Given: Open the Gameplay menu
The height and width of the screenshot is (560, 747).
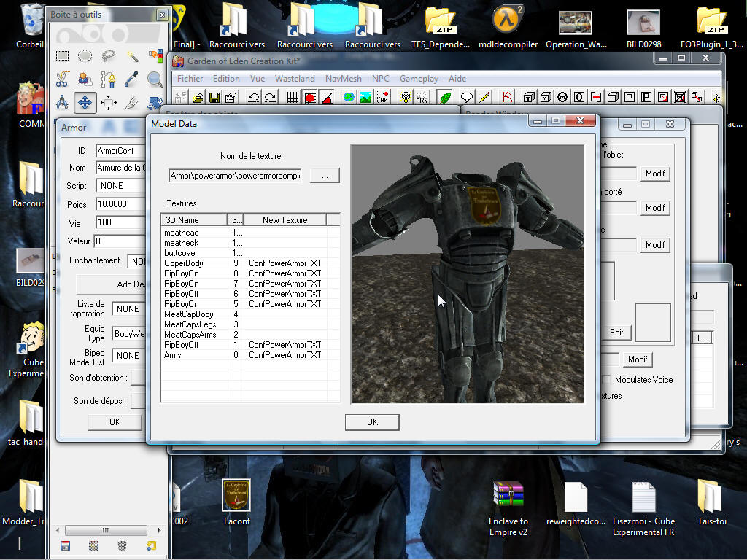Looking at the screenshot, I should tap(419, 79).
